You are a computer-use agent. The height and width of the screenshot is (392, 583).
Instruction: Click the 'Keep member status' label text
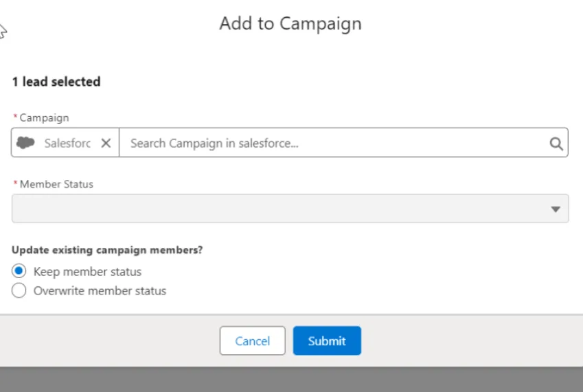point(87,271)
